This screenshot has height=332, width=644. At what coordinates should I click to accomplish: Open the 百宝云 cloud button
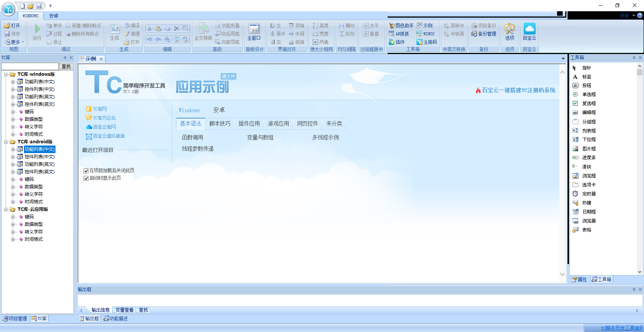coord(529,32)
